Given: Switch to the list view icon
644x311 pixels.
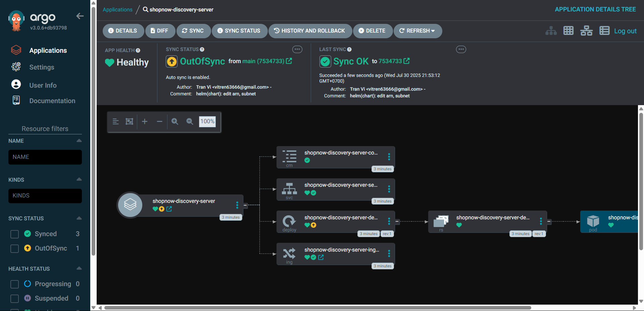Looking at the screenshot, I should pos(604,31).
